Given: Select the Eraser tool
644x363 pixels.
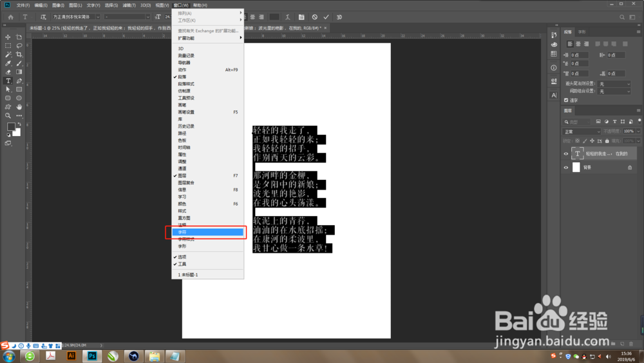Looking at the screenshot, I should [x=8, y=72].
